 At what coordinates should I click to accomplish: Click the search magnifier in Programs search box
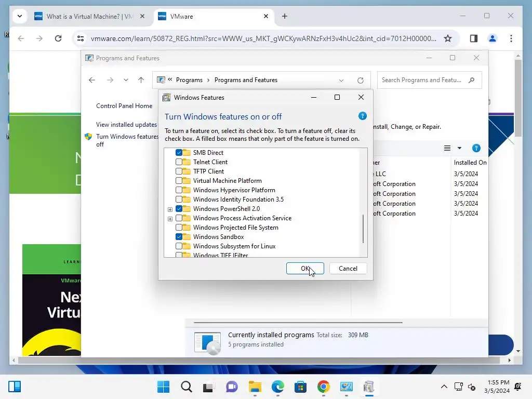[x=471, y=80]
